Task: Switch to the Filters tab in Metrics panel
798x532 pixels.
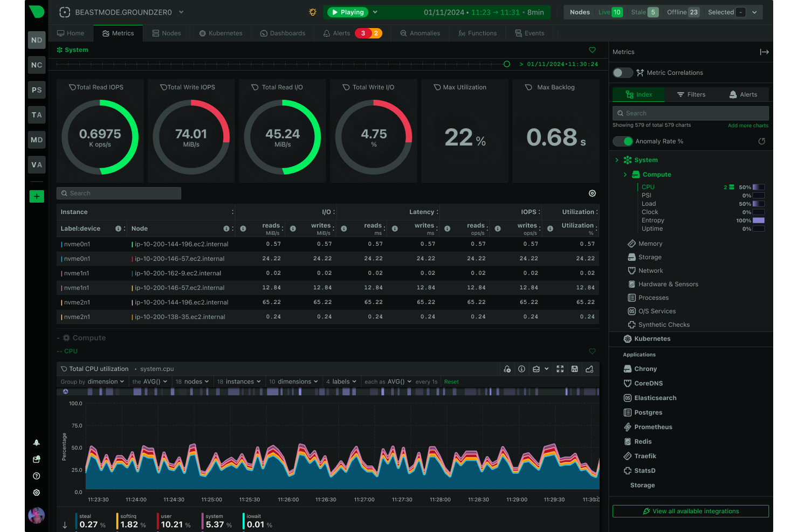Action: (x=692, y=94)
